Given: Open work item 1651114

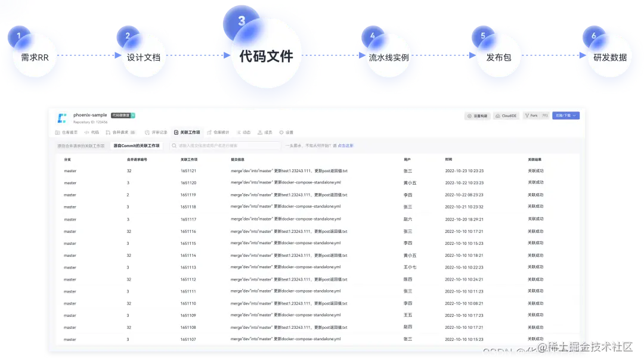Looking at the screenshot, I should pos(188,255).
